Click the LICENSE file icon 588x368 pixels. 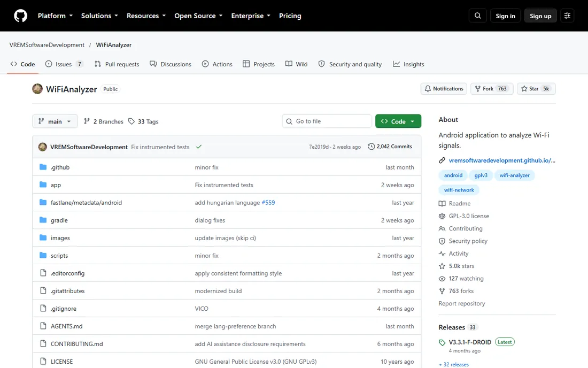(43, 361)
